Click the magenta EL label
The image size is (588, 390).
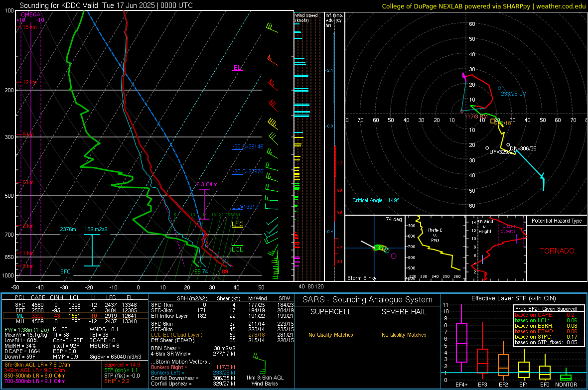237,68
